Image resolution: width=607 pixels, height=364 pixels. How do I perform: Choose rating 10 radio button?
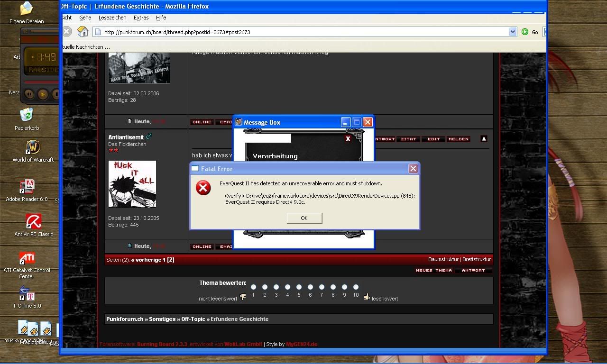pos(356,287)
